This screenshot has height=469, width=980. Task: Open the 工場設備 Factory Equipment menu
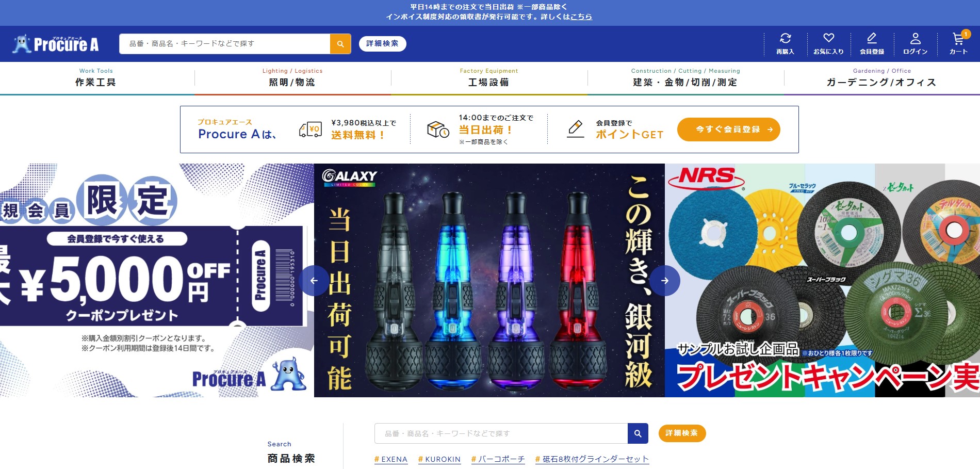(488, 78)
